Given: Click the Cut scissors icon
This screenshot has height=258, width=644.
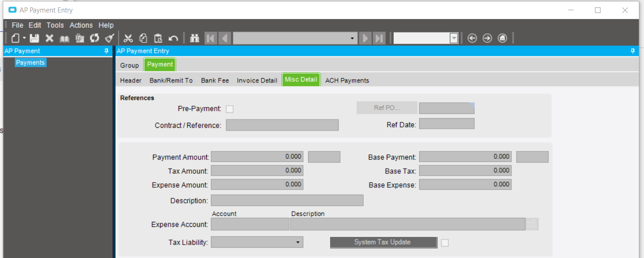Looking at the screenshot, I should click(x=129, y=38).
